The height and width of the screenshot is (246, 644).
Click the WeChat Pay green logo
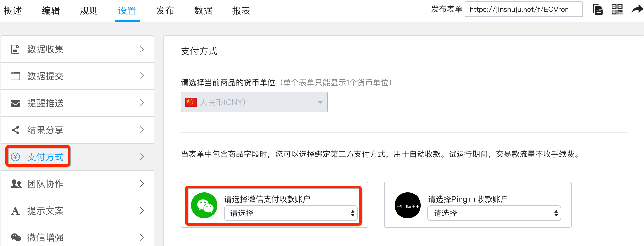204,205
